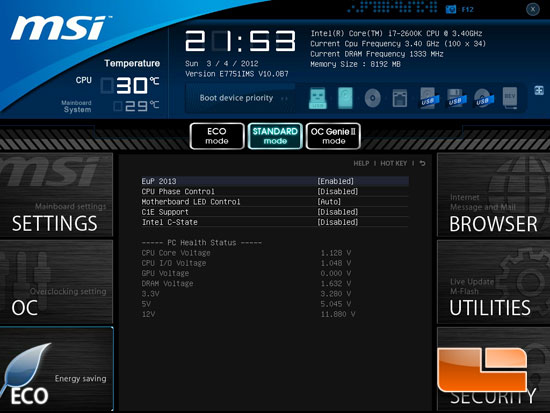The image size is (550, 413).
Task: Select the USB CD/DVD boot device icon
Action: coord(484,98)
